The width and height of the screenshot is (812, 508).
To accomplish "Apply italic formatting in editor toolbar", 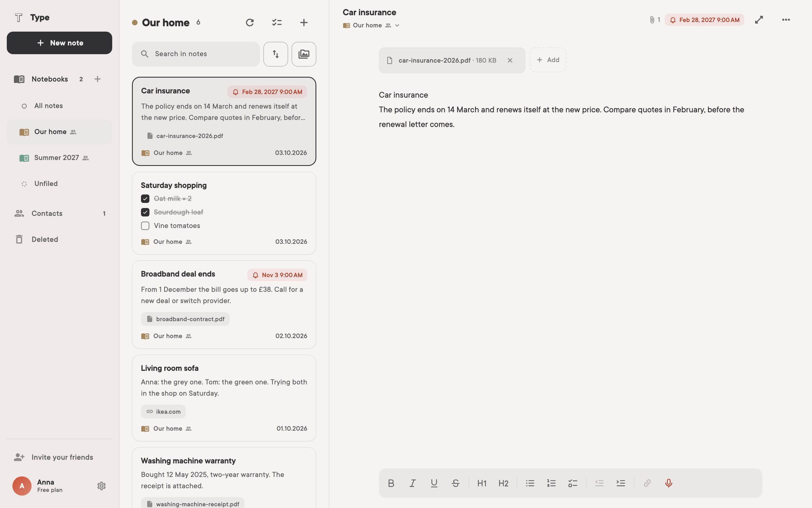I will tap(412, 483).
